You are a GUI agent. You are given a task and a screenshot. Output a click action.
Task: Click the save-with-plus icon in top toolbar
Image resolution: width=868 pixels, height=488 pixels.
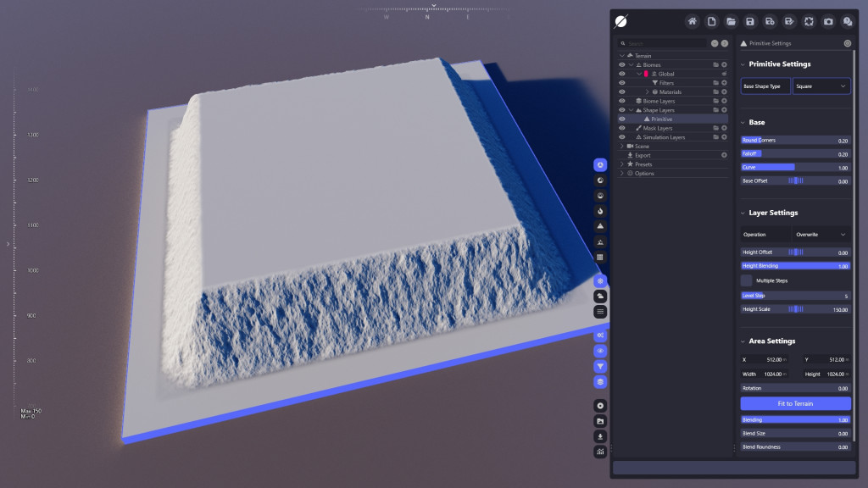point(770,21)
